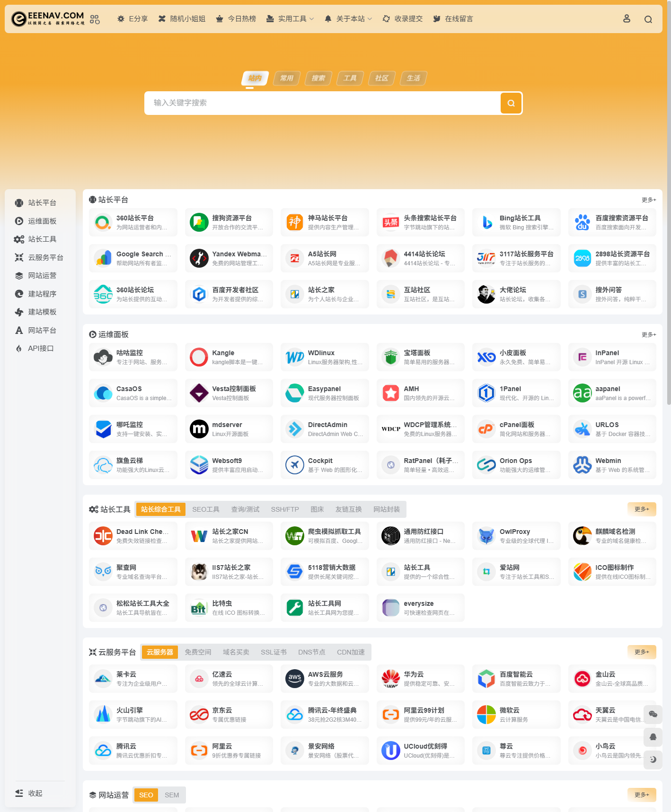671x812 pixels.
Task: Click the keyword search input field
Action: click(322, 103)
